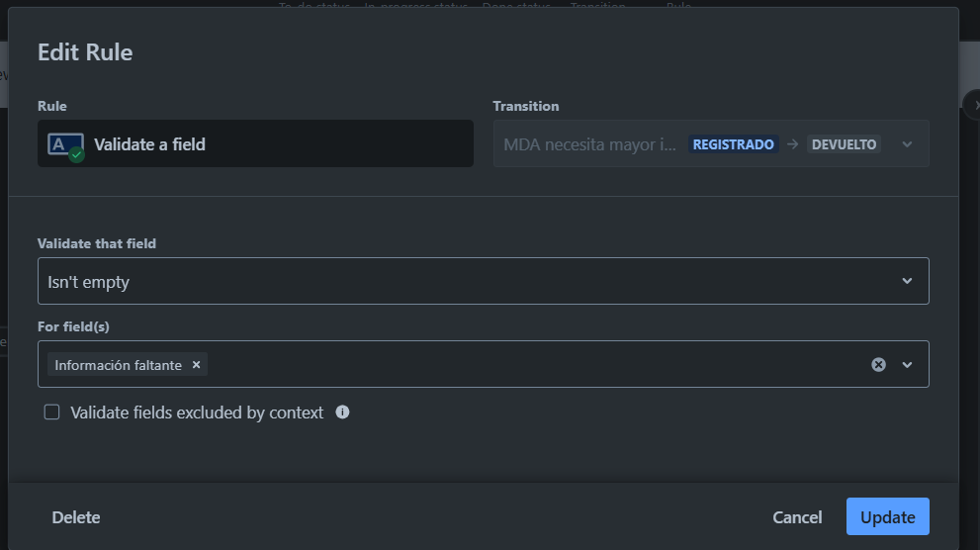Viewport: 980px width, 550px height.
Task: Click the partially hidden icon at dialog's right edge
Action: coord(974,105)
